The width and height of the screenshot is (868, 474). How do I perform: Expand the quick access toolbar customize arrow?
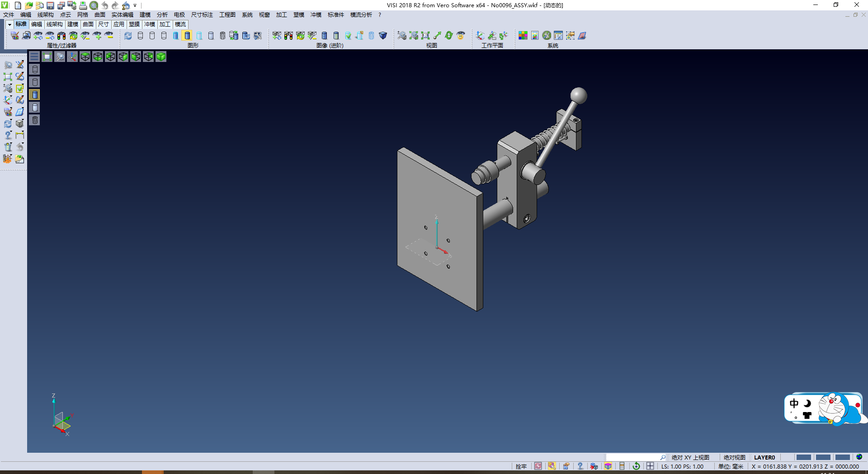tap(135, 6)
